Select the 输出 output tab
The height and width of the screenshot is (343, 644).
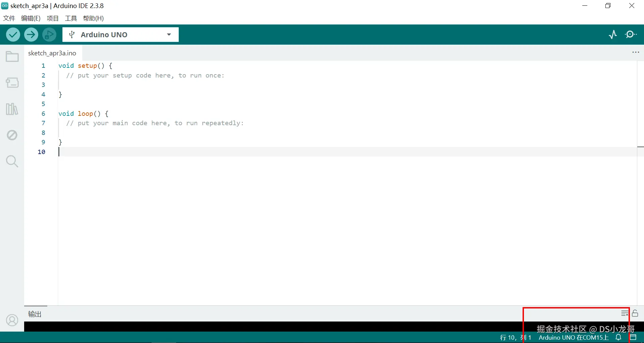click(x=35, y=314)
